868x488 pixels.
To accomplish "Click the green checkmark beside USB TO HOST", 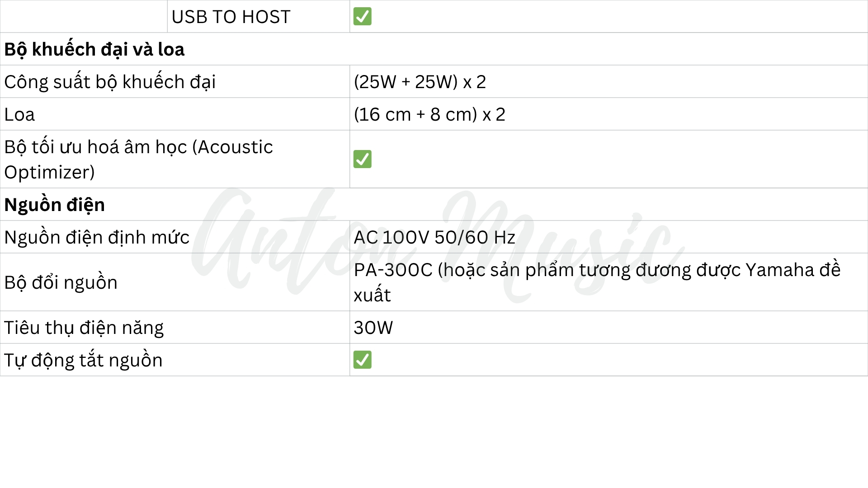I will coord(362,17).
